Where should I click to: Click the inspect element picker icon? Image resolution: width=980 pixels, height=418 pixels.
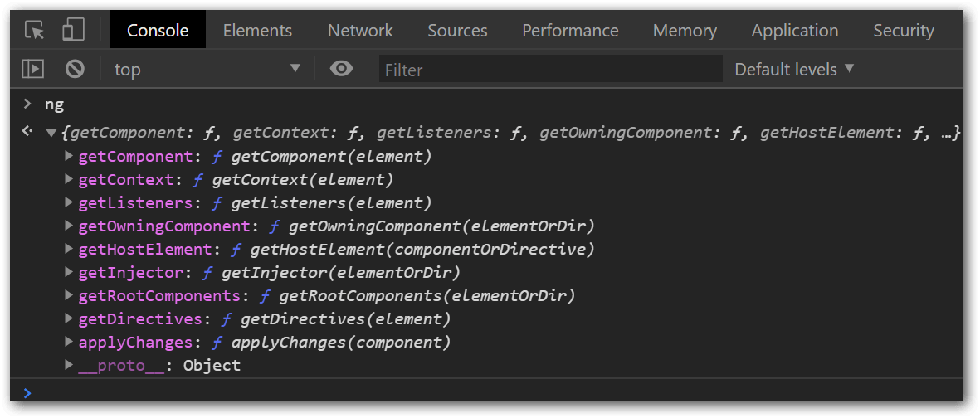point(35,31)
